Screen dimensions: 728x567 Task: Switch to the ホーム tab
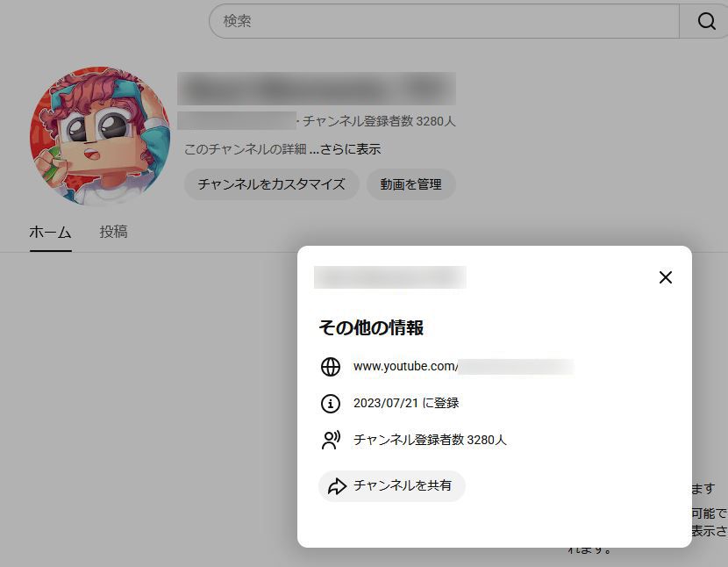pos(50,232)
